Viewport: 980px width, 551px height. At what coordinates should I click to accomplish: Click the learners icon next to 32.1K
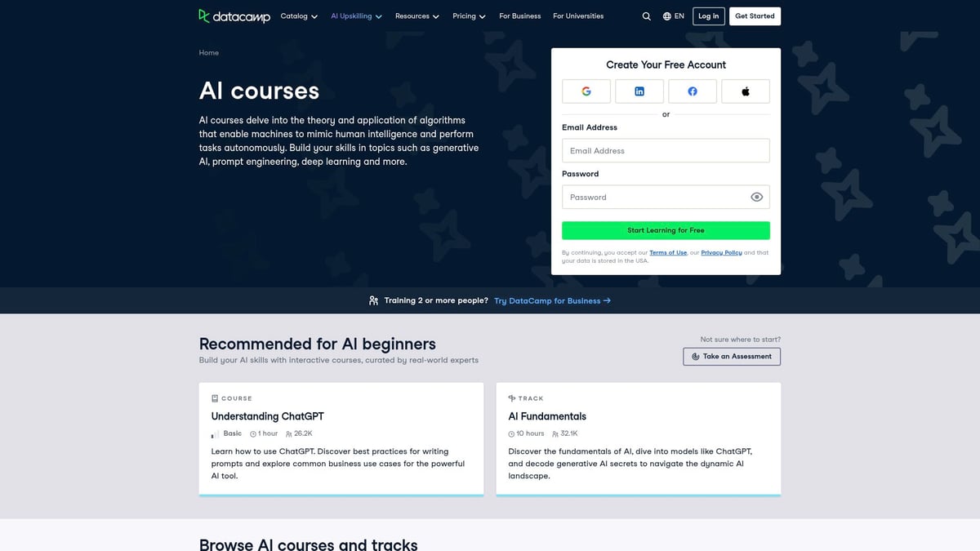(x=555, y=434)
